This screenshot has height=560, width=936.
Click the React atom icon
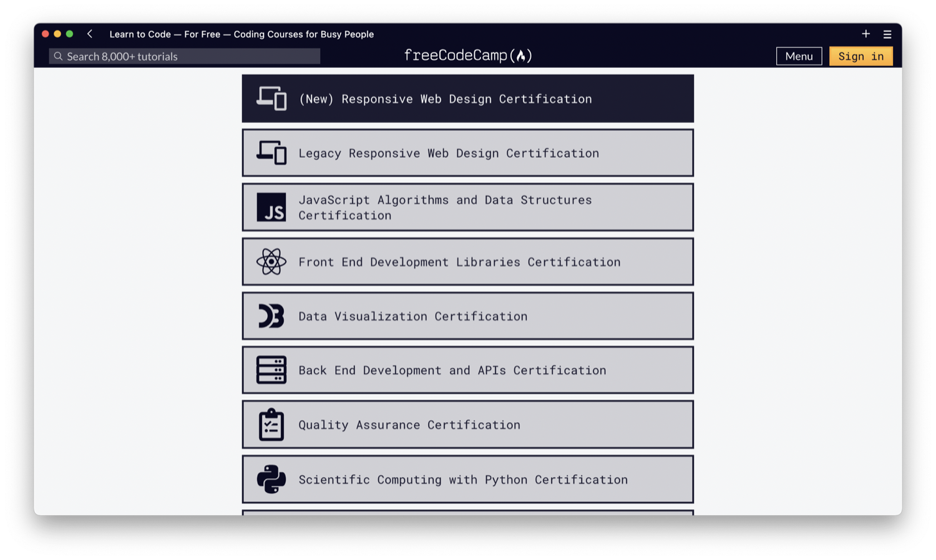click(271, 262)
